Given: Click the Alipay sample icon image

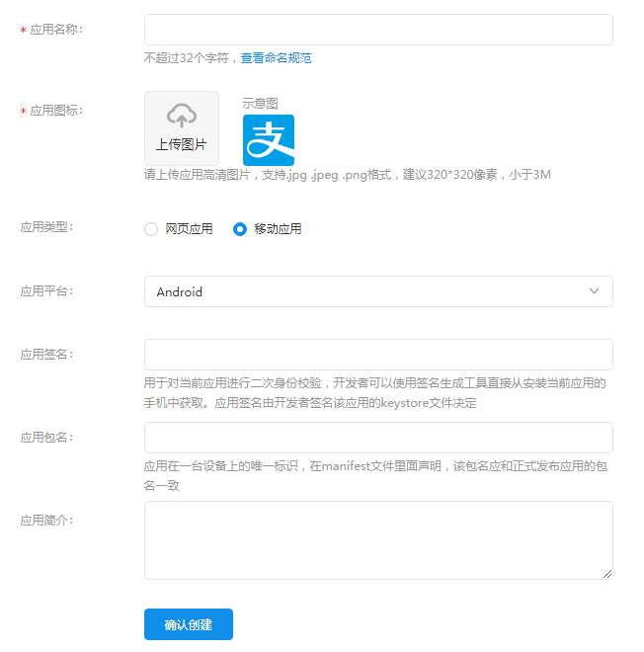Looking at the screenshot, I should pyautogui.click(x=269, y=140).
